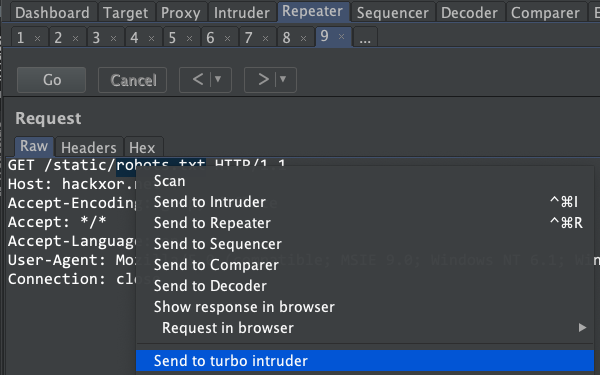Image resolution: width=600 pixels, height=375 pixels.
Task: Click into the Host header line
Action: [72, 184]
